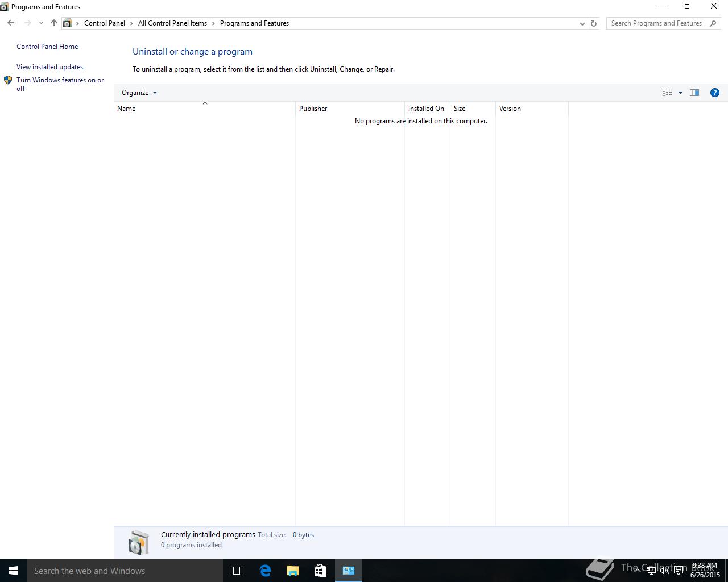This screenshot has width=728, height=582.
Task: Sort by Version column header
Action: click(532, 109)
